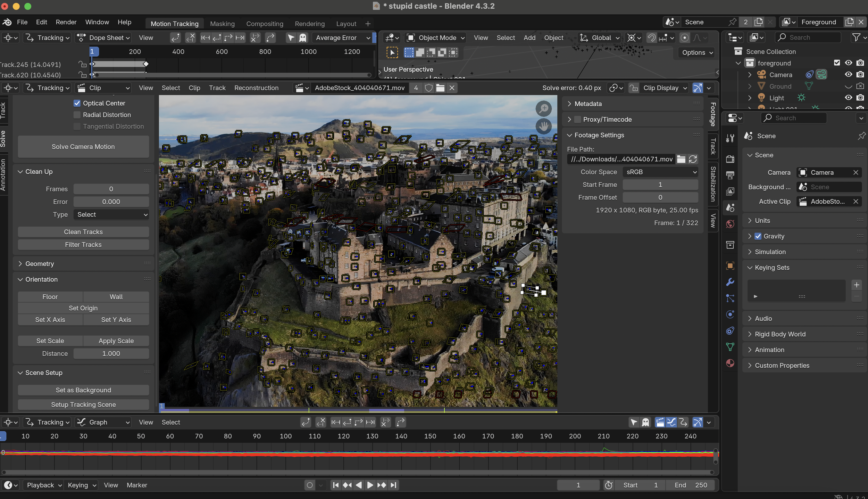
Task: Click the Distance value field
Action: pos(111,354)
